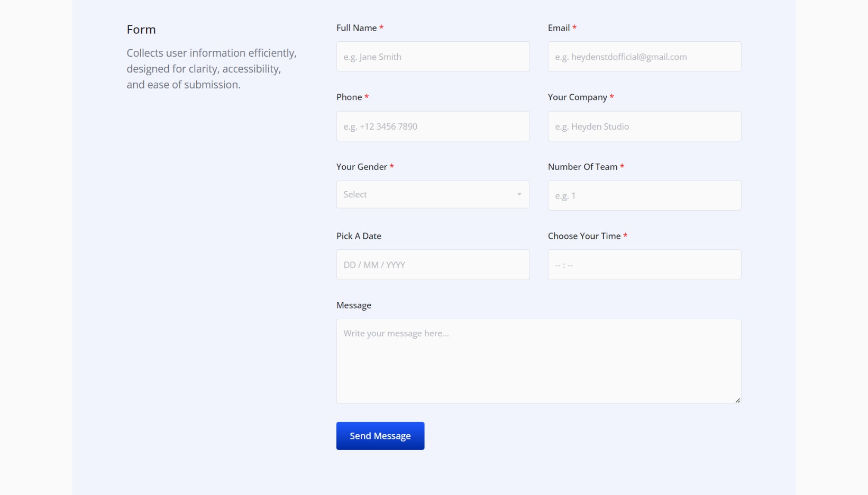868x495 pixels.
Task: Open the Pick A Date field
Action: [433, 265]
